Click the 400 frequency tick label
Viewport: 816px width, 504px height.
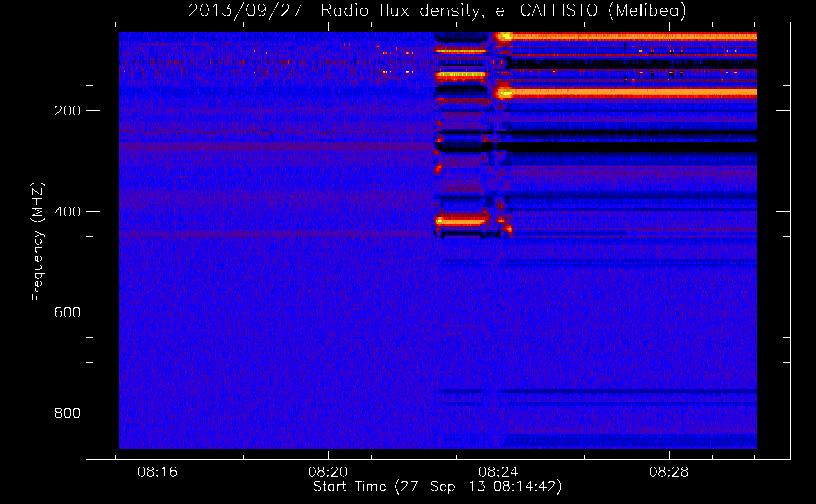point(68,212)
